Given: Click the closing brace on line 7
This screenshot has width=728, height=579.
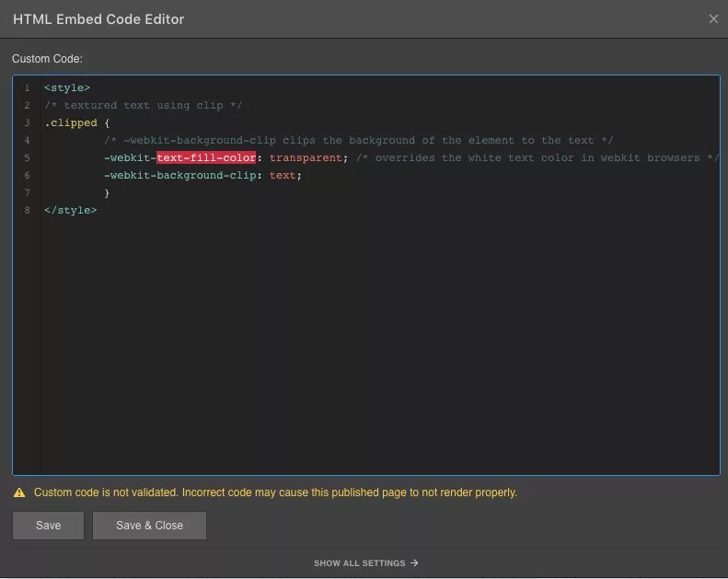Looking at the screenshot, I should click(107, 192).
